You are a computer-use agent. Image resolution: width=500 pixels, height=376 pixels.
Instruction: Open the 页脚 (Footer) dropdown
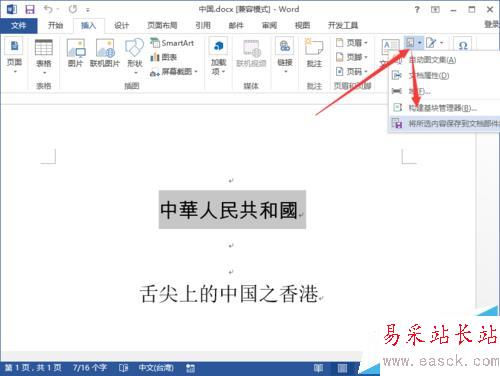coord(352,57)
